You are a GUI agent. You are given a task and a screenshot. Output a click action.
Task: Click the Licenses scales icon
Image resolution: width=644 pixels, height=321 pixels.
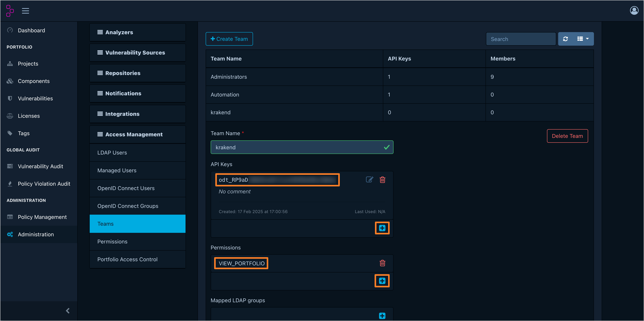[x=10, y=116]
